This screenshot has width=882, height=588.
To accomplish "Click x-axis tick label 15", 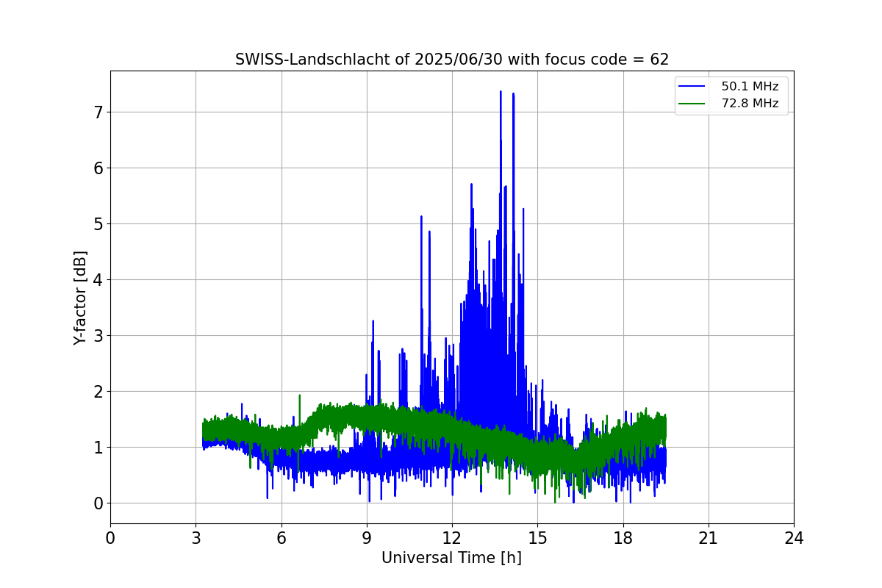I will click(537, 538).
